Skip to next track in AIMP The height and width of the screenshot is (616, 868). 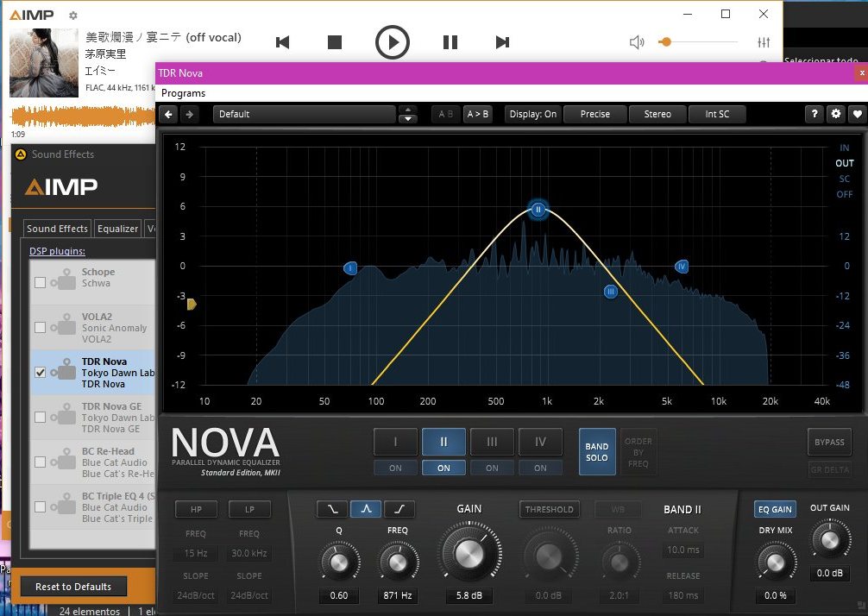(502, 42)
